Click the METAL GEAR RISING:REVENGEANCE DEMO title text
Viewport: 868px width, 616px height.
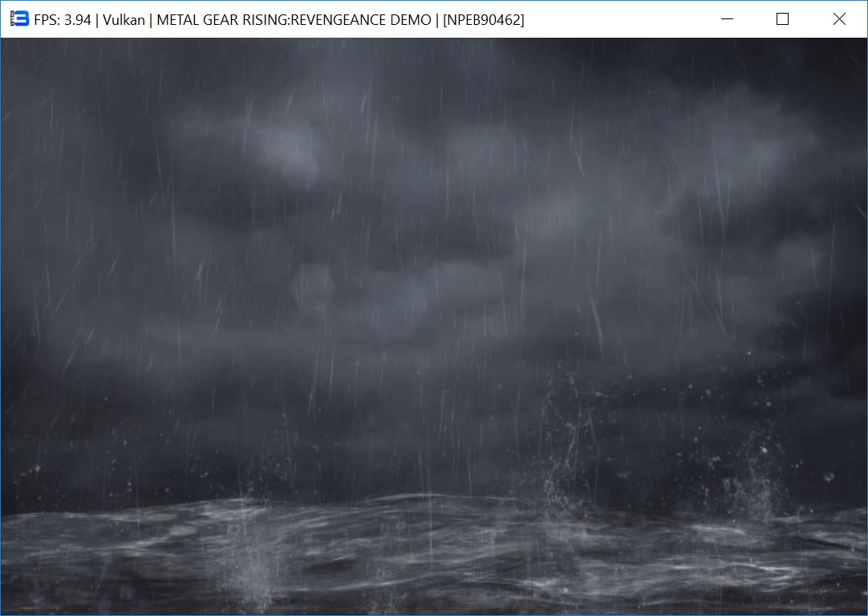294,20
